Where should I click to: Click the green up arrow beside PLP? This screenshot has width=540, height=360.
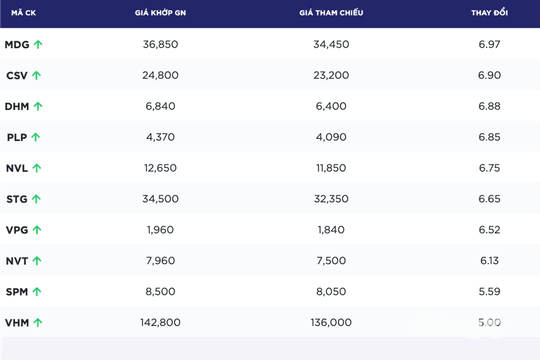pyautogui.click(x=35, y=137)
